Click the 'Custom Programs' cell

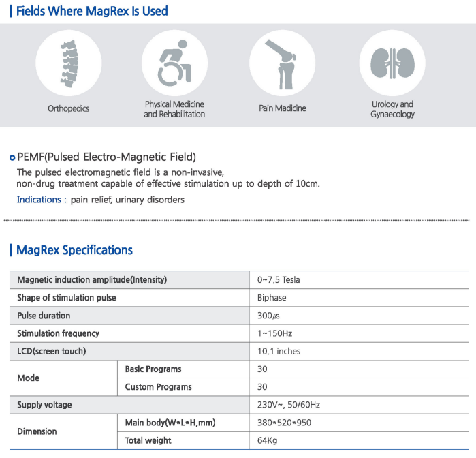click(x=183, y=387)
